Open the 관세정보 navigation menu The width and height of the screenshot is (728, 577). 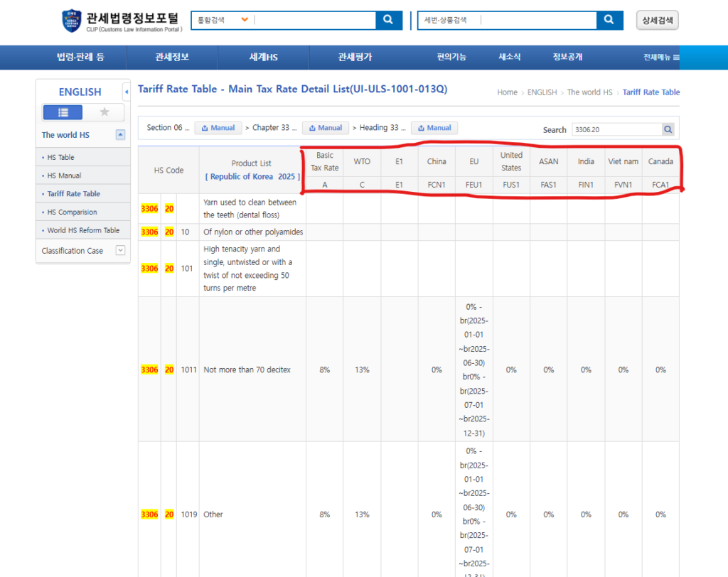(x=172, y=58)
